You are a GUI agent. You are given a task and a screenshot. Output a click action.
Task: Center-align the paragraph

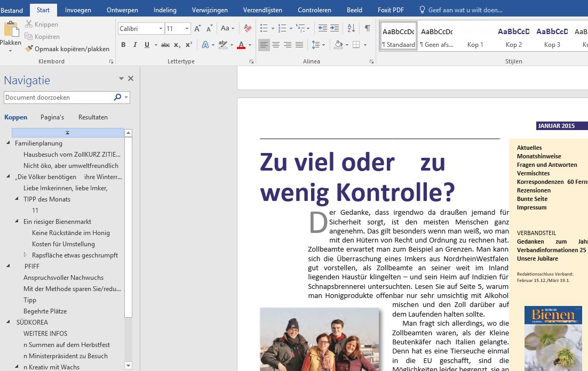coord(276,45)
